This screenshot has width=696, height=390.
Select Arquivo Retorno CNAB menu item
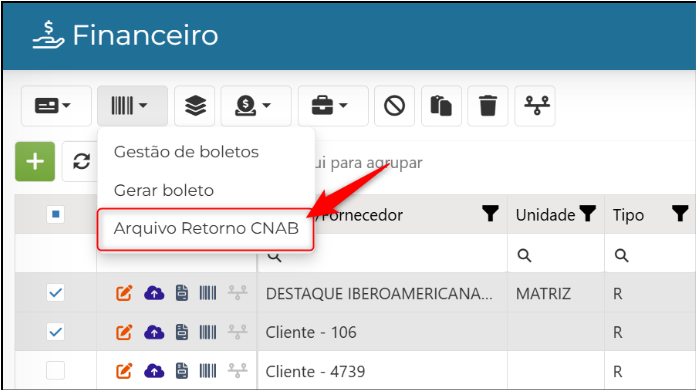pyautogui.click(x=206, y=229)
